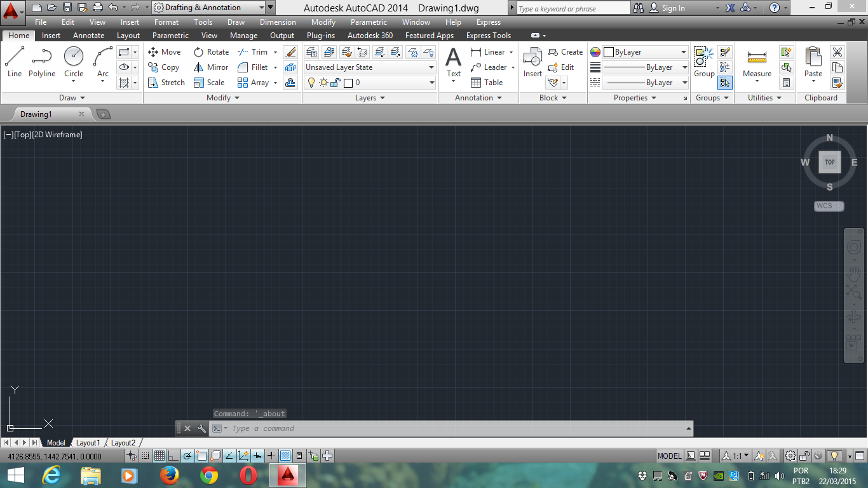Activate the Move command

pyautogui.click(x=164, y=52)
